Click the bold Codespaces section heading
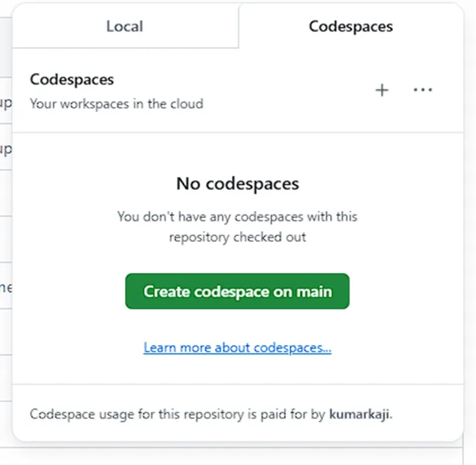The image size is (476, 465). coord(72,79)
